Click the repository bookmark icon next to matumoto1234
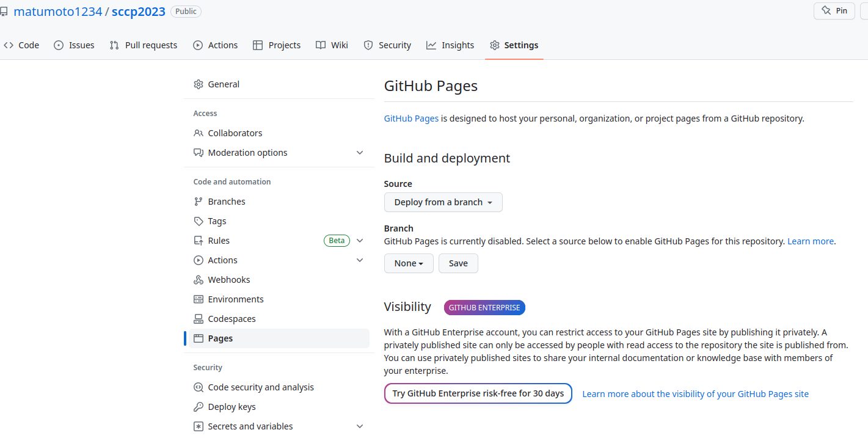This screenshot has width=868, height=438. click(x=5, y=10)
